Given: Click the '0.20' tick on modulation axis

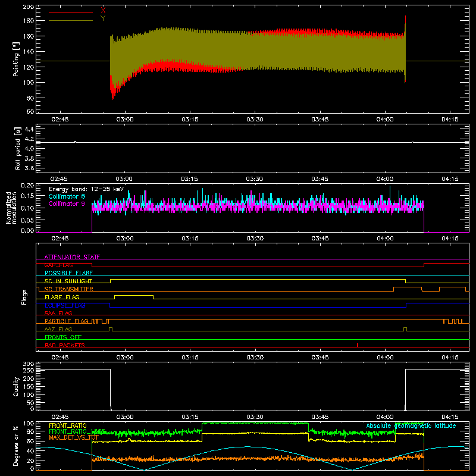Looking at the screenshot, I should (x=27, y=185).
